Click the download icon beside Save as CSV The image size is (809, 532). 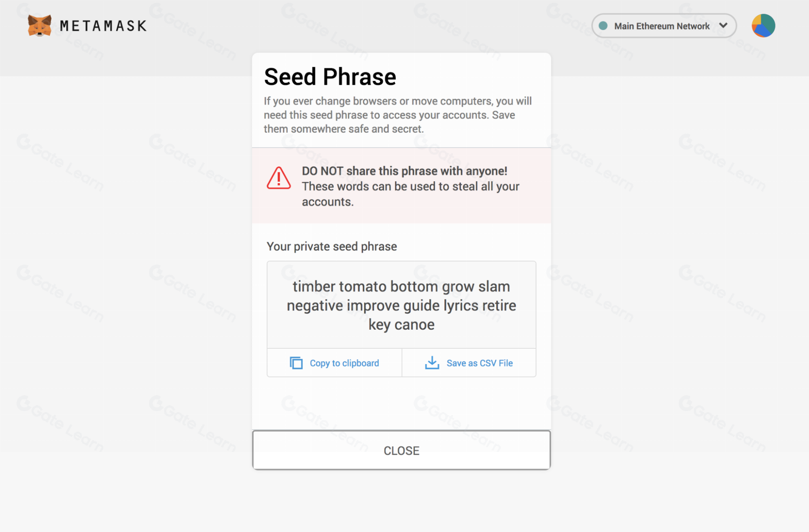tap(432, 362)
